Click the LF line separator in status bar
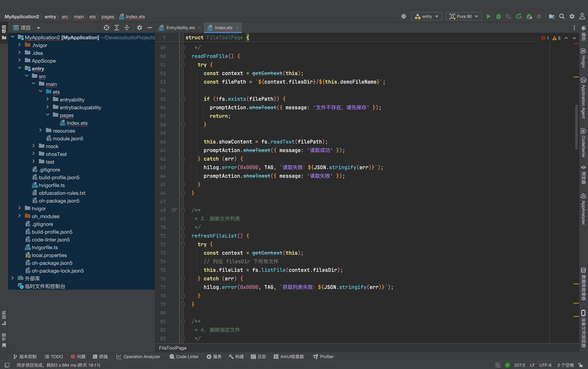This screenshot has height=369, width=588. (532, 365)
